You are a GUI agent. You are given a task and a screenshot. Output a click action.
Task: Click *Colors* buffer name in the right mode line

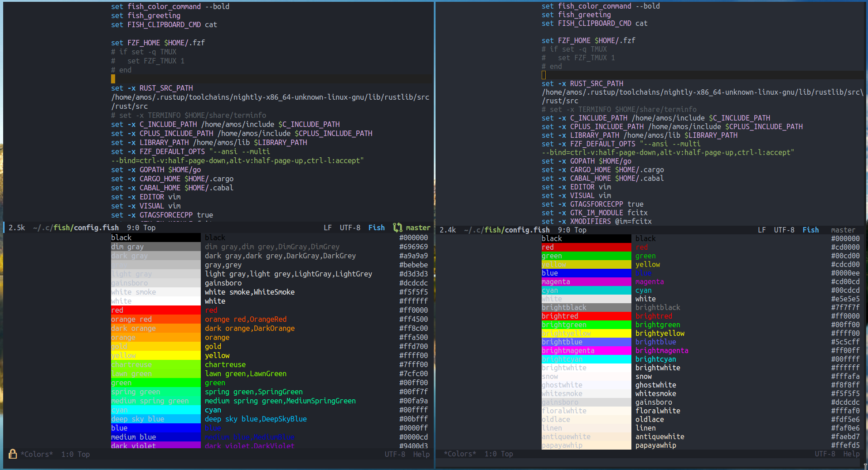[460, 454]
